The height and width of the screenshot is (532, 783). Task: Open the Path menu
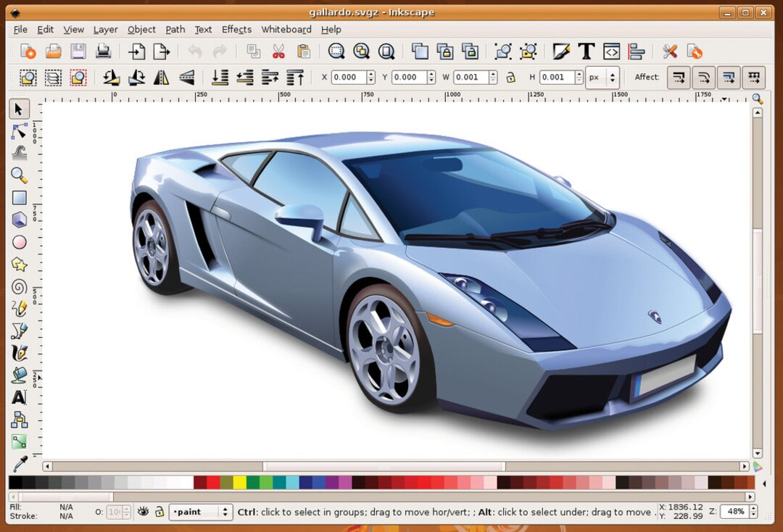pos(175,30)
